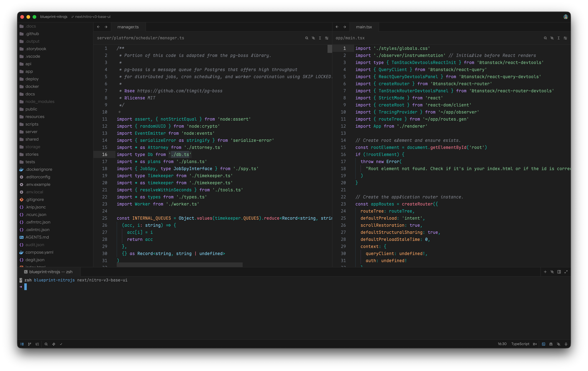Click the Zed edit prediction icon
The width and height of the screenshot is (588, 371).
(535, 344)
